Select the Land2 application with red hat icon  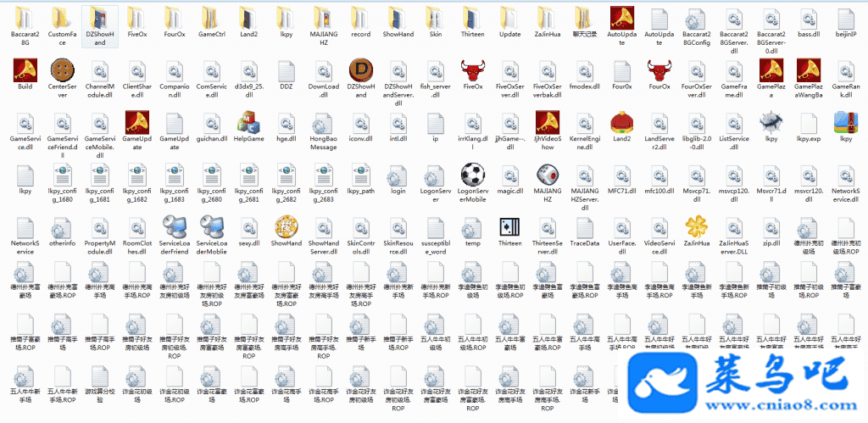click(x=621, y=122)
